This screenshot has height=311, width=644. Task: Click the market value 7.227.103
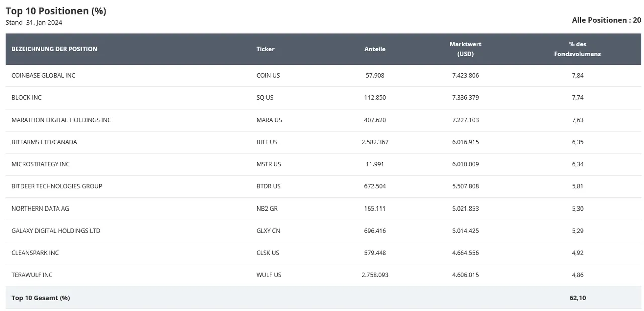(x=465, y=120)
